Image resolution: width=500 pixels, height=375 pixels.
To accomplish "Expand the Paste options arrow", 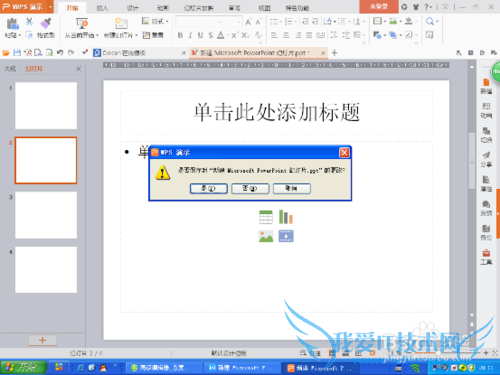I will [20, 35].
